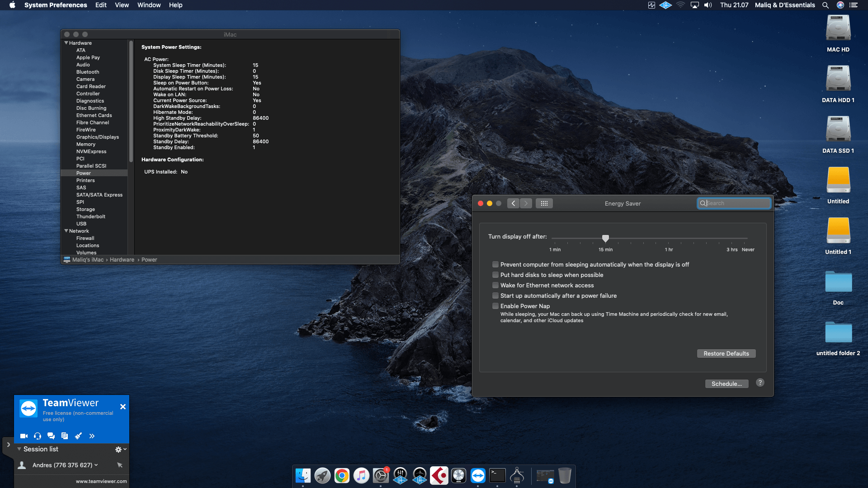Open the Schedule dialog in Energy Saver
The image size is (868, 488).
tap(726, 384)
